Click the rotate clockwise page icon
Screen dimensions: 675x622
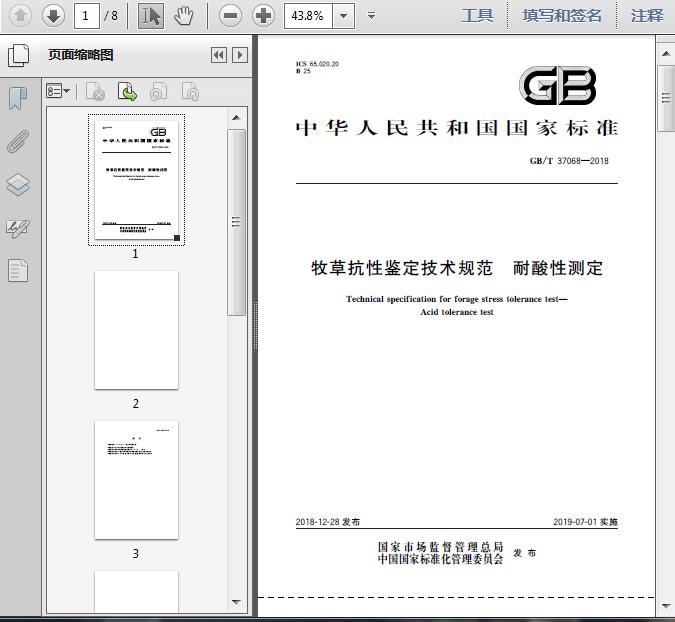[190, 92]
